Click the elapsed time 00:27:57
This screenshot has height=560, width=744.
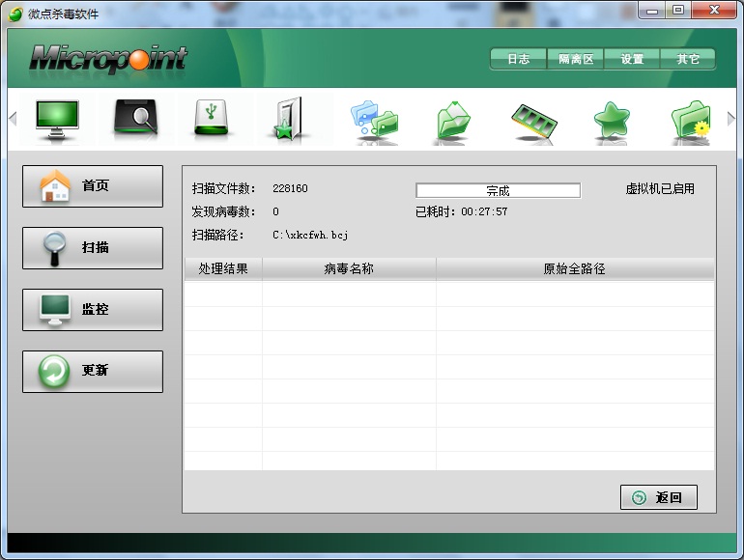484,211
